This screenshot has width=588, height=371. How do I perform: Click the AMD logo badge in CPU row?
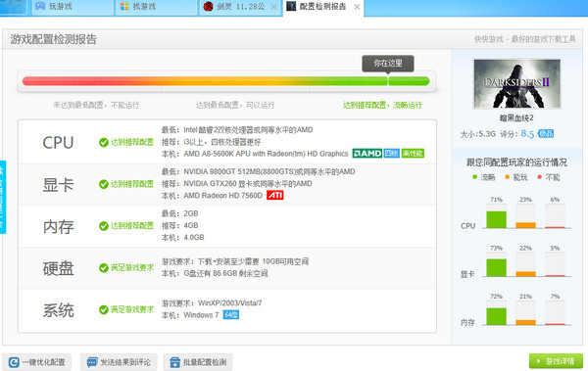(367, 154)
